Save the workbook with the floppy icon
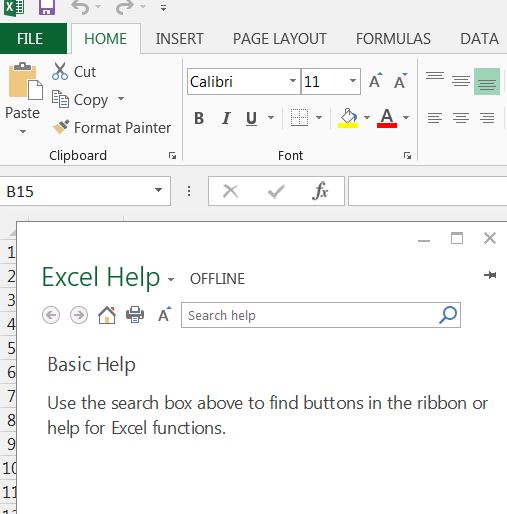 (x=47, y=7)
